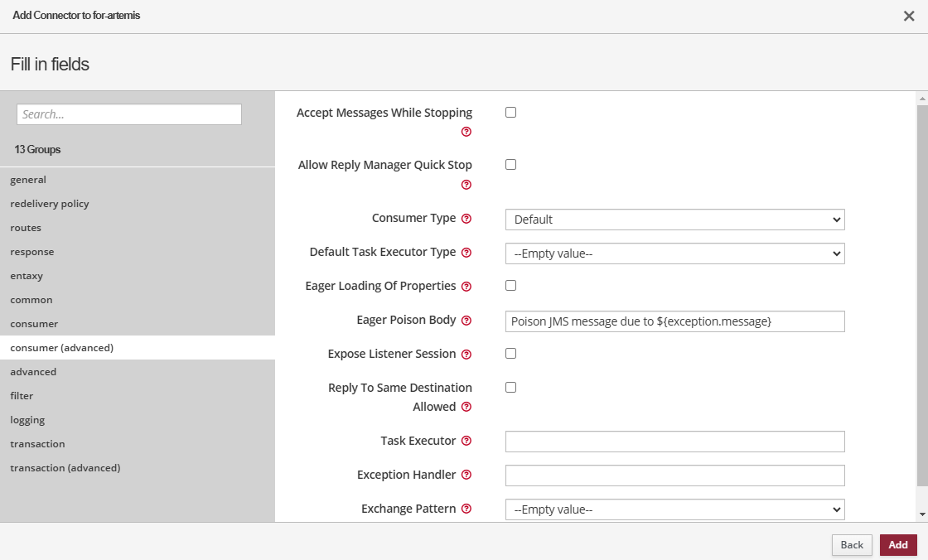Expand Default Task Executor Type dropdown
The width and height of the screenshot is (928, 560).
coord(674,253)
